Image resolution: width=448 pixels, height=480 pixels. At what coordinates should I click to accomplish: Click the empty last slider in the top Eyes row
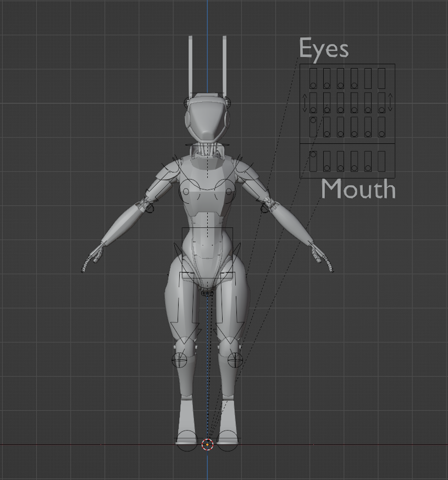pyautogui.click(x=381, y=79)
